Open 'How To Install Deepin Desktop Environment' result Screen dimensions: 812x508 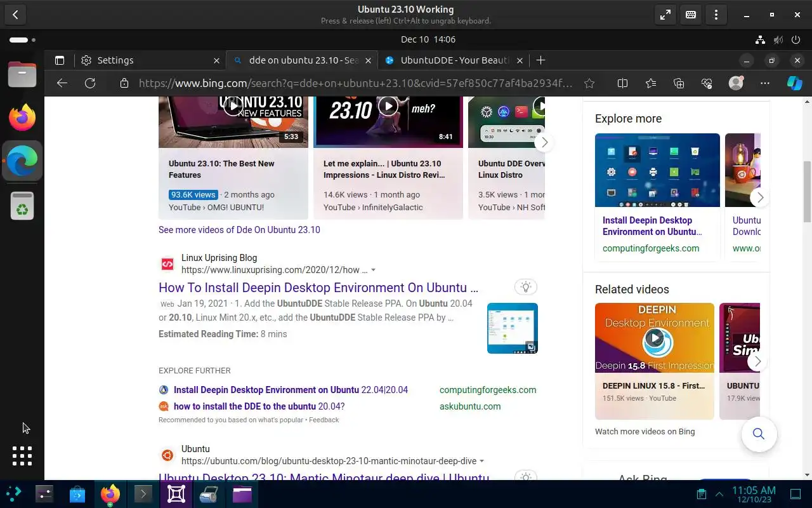318,288
